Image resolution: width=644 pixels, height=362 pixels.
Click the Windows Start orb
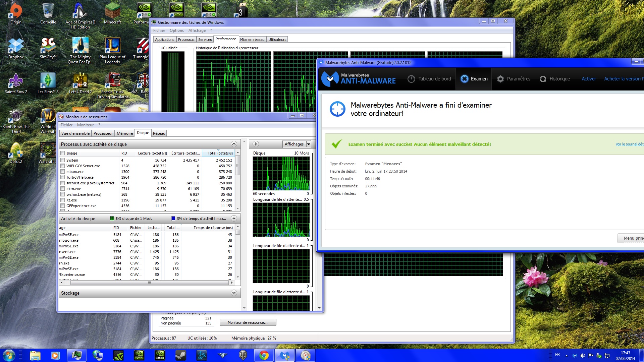pyautogui.click(x=9, y=355)
